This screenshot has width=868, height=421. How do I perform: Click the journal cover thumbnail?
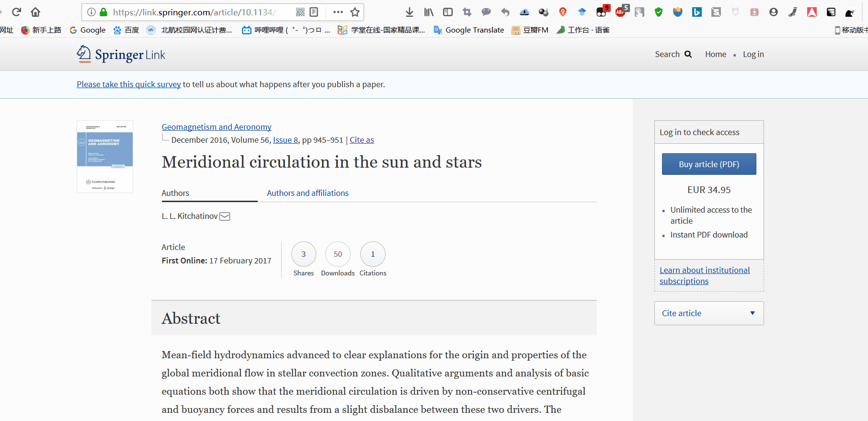(x=105, y=157)
